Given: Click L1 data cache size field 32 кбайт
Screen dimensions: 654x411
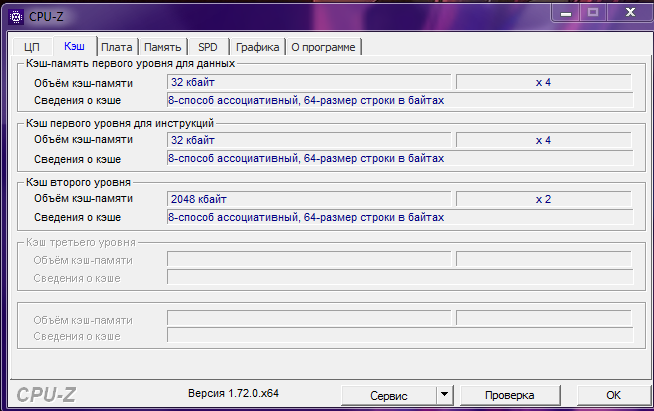Looking at the screenshot, I should tap(309, 82).
